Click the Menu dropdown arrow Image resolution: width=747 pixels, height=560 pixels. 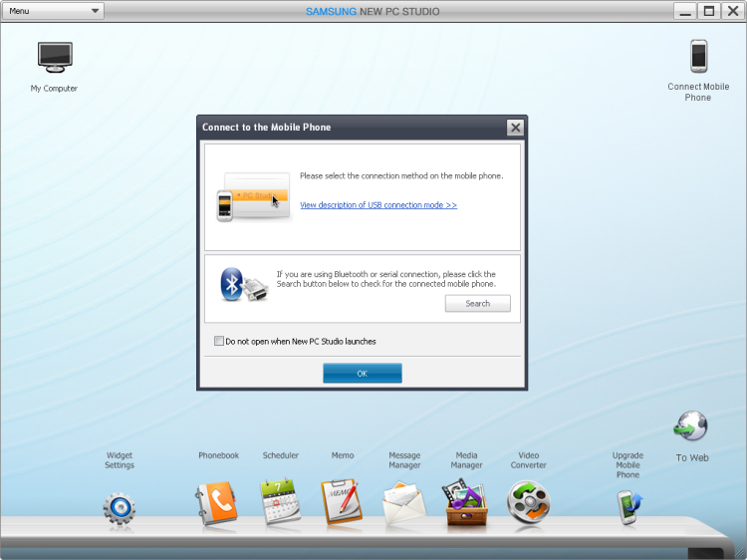pyautogui.click(x=95, y=11)
